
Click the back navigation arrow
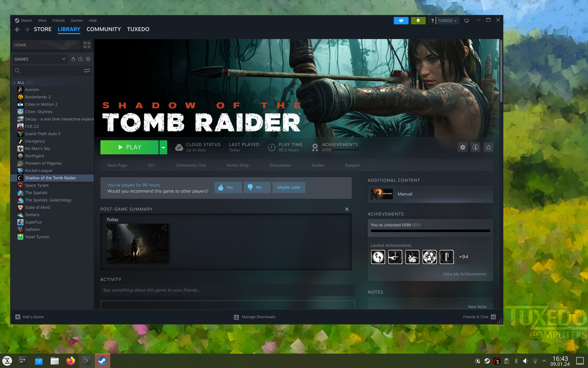click(17, 29)
